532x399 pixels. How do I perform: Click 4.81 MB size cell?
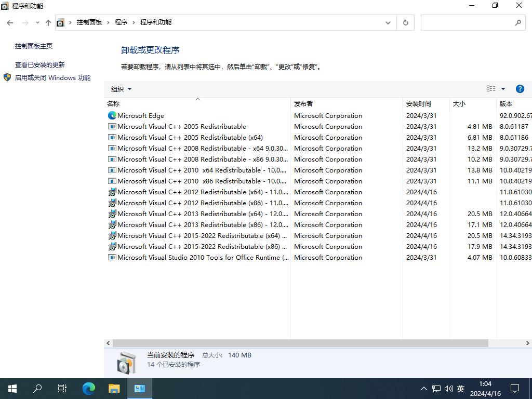(480, 127)
